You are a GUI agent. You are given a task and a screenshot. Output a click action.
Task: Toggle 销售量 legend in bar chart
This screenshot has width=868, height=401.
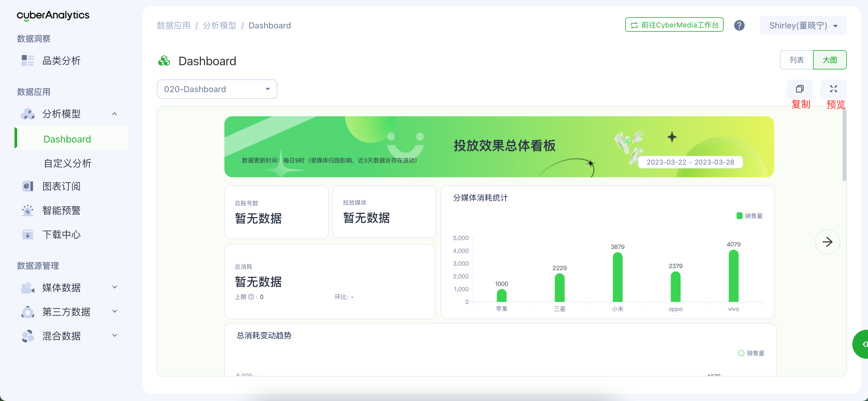749,216
